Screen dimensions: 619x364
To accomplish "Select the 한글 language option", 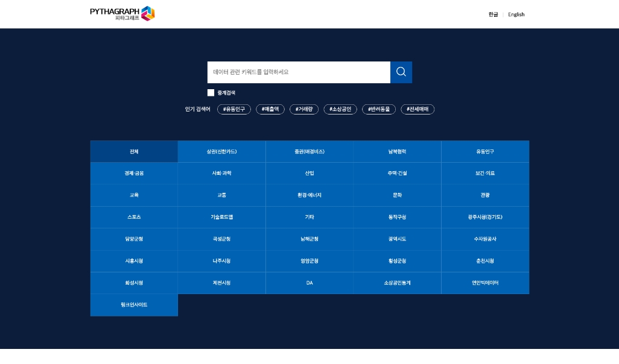I will [494, 14].
